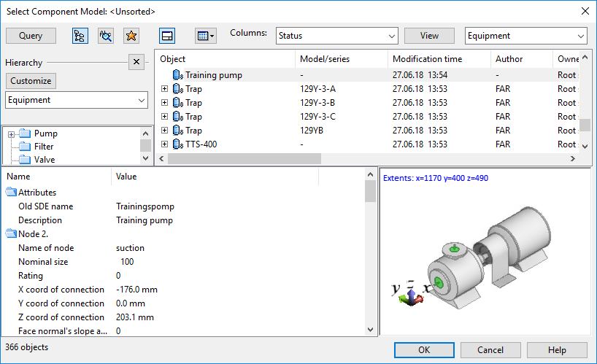Select the 129YB model cell

pos(312,131)
